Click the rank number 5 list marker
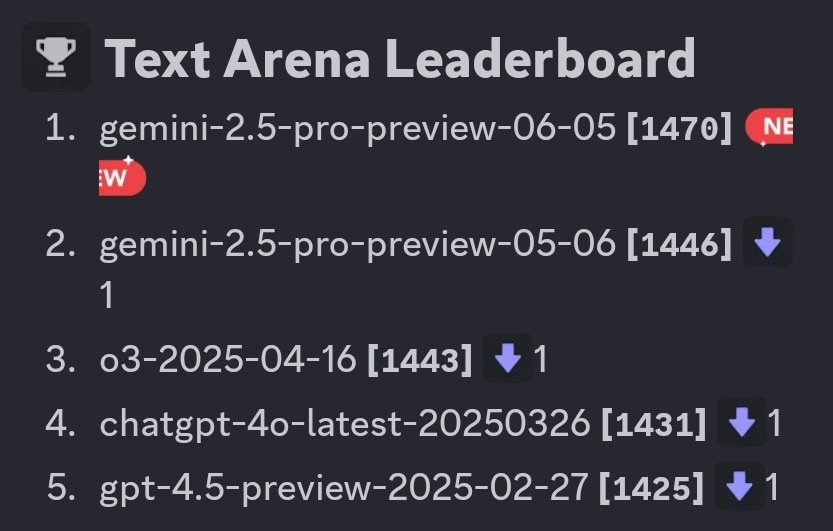The width and height of the screenshot is (833, 531). [61, 487]
